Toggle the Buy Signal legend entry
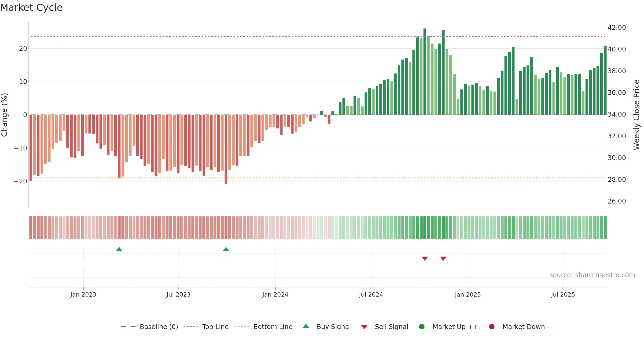The width and height of the screenshot is (644, 362). [327, 327]
